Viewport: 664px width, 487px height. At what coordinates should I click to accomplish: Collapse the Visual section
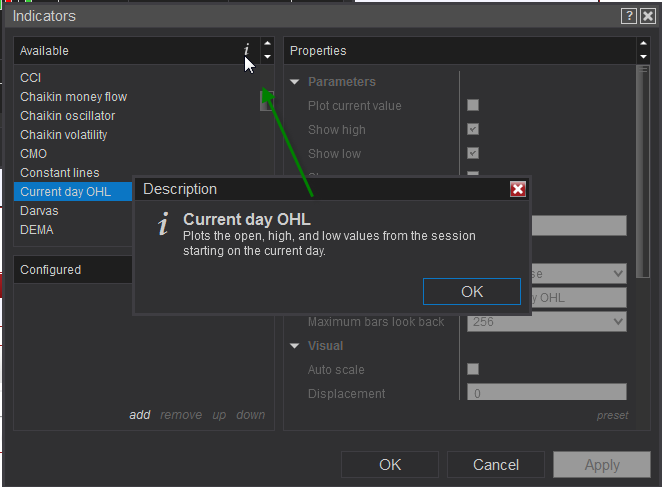pyautogui.click(x=295, y=346)
